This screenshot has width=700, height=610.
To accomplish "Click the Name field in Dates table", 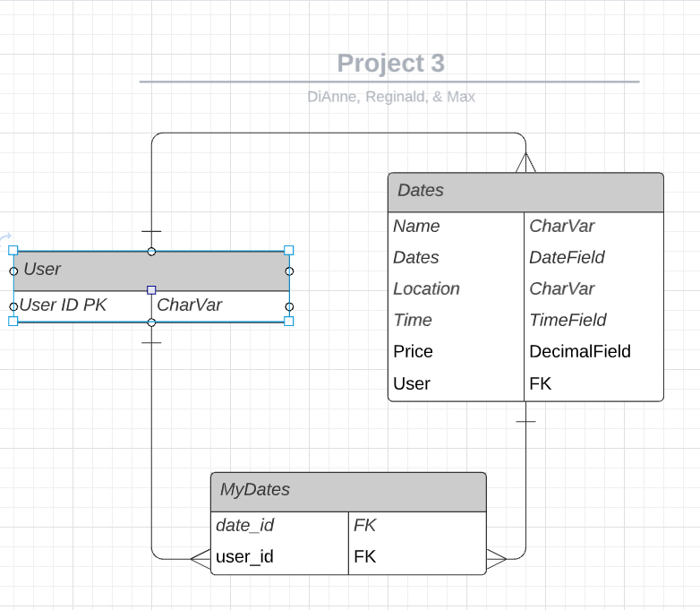I will point(457,226).
